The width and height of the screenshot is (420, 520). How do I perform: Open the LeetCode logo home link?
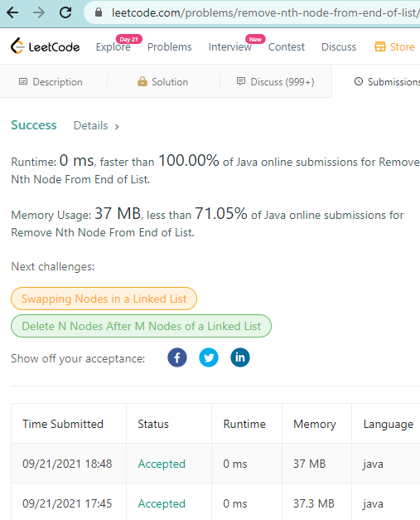[45, 46]
